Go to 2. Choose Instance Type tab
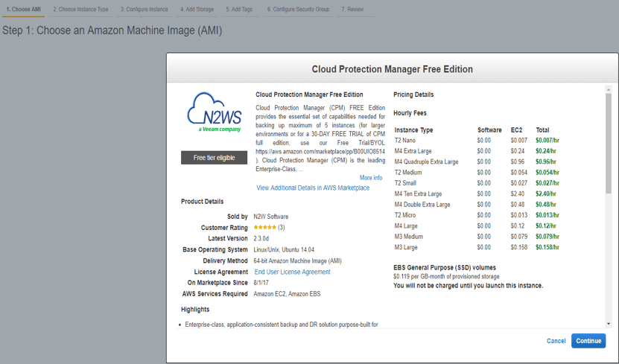Image resolution: width=619 pixels, height=364 pixels. coord(80,9)
